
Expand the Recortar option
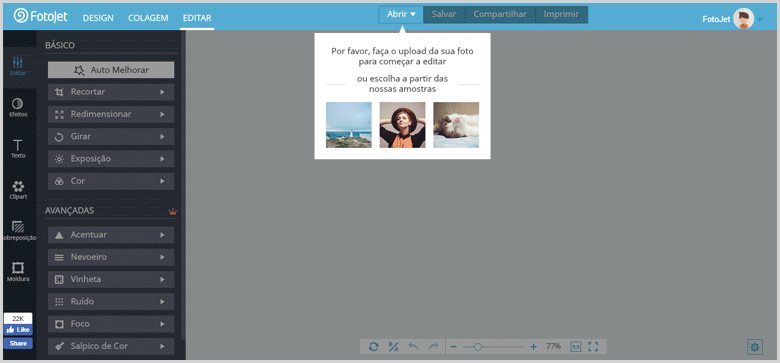111,92
